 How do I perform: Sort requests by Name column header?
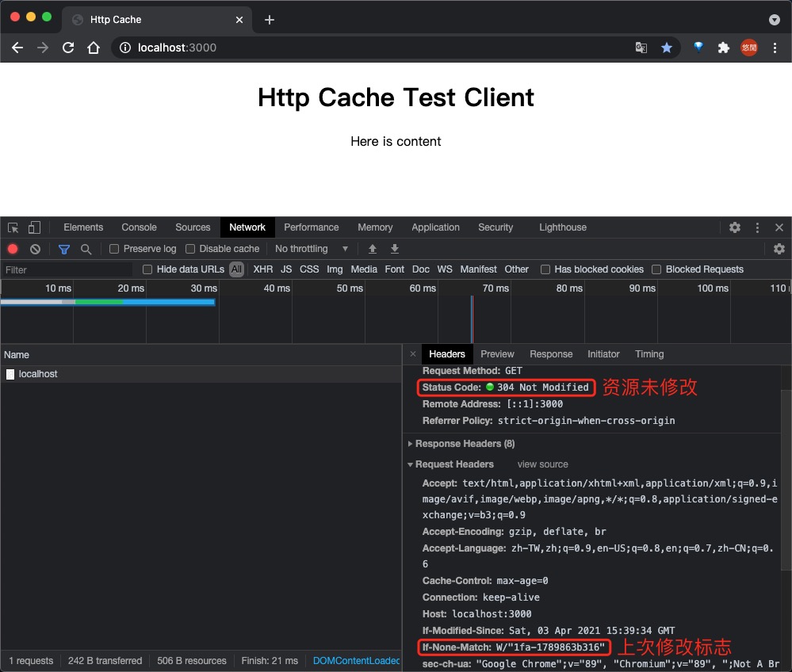point(201,355)
